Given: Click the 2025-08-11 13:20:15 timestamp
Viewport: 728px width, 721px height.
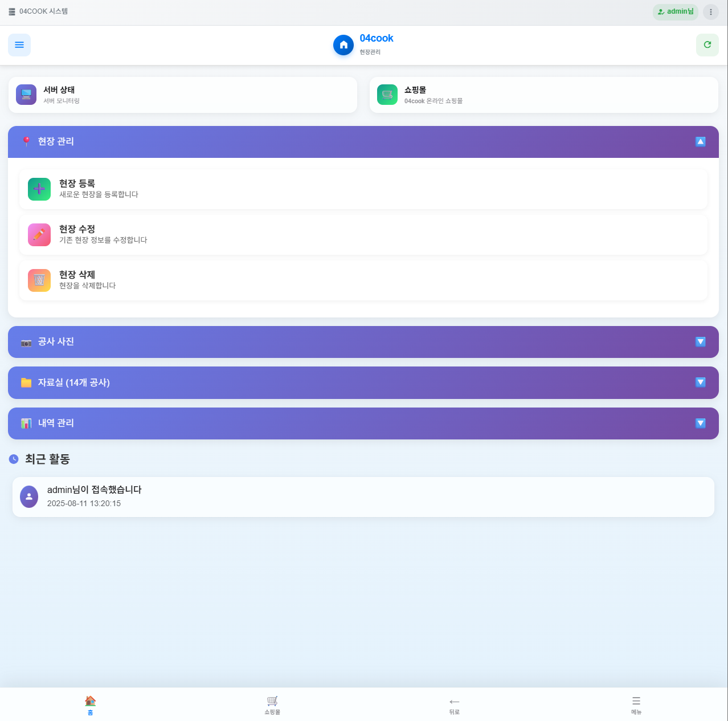Looking at the screenshot, I should coord(84,503).
